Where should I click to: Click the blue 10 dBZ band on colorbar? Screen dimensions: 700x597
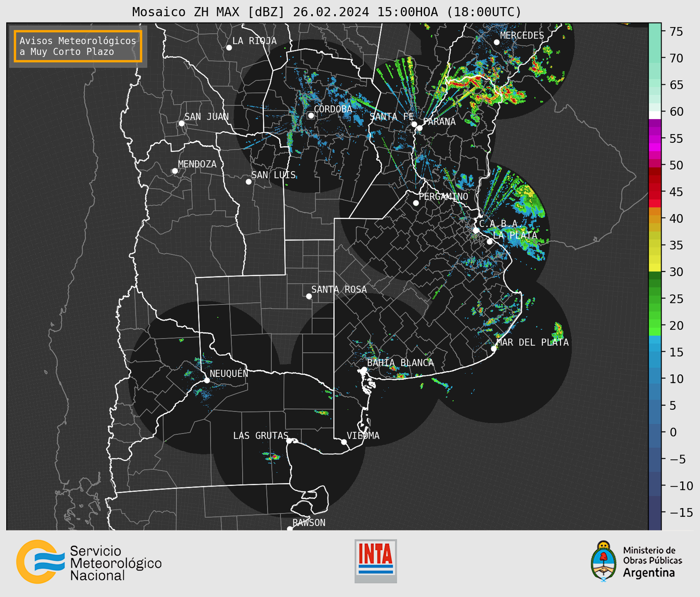tap(655, 379)
